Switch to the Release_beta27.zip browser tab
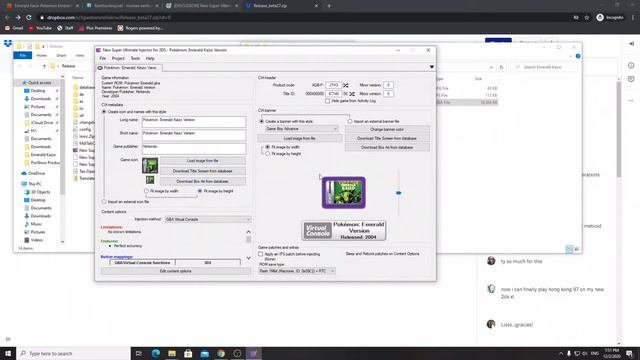This screenshot has height=360, width=640. 281,6
